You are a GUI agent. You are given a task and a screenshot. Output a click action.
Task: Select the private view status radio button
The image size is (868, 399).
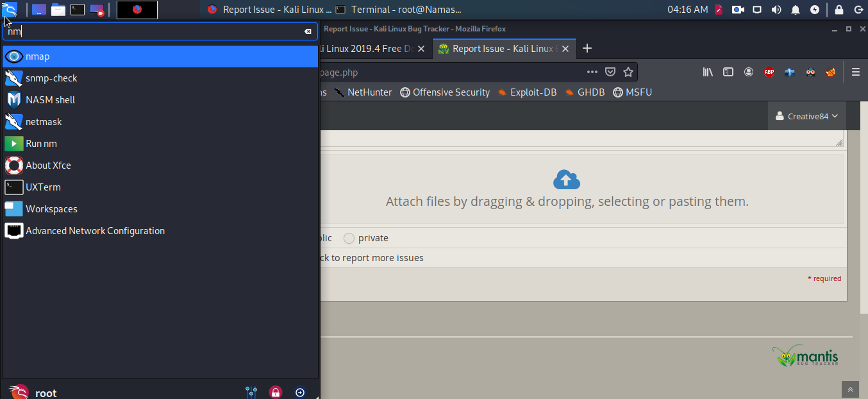click(349, 239)
